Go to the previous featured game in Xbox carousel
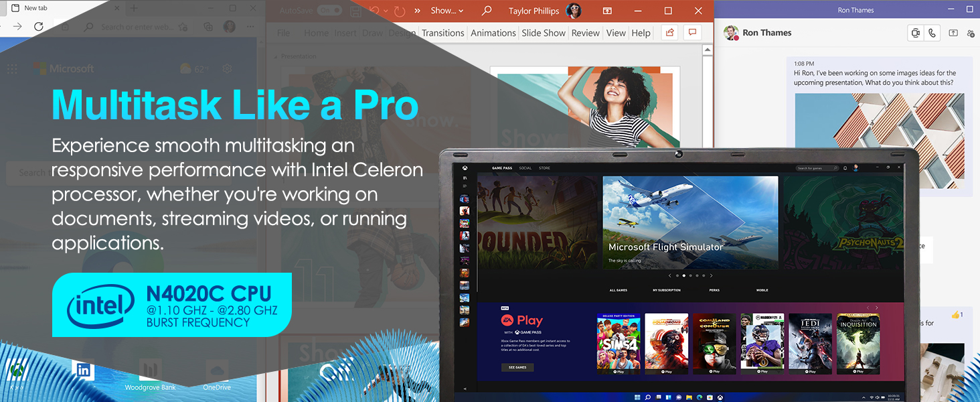The height and width of the screenshot is (402, 980). pyautogui.click(x=670, y=275)
